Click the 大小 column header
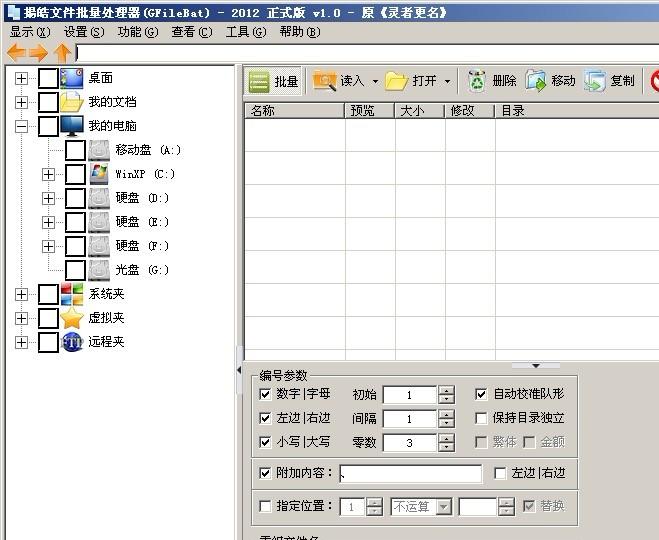 coord(419,111)
